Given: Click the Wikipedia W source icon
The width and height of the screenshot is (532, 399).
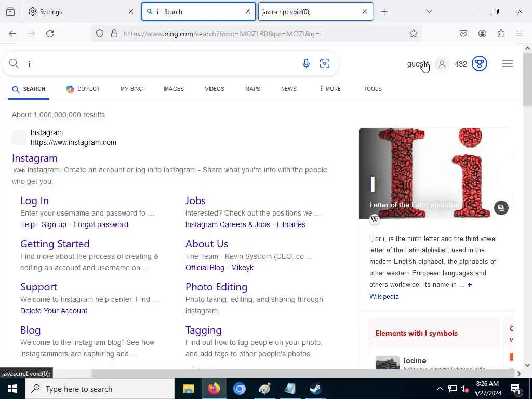Looking at the screenshot, I should (375, 219).
